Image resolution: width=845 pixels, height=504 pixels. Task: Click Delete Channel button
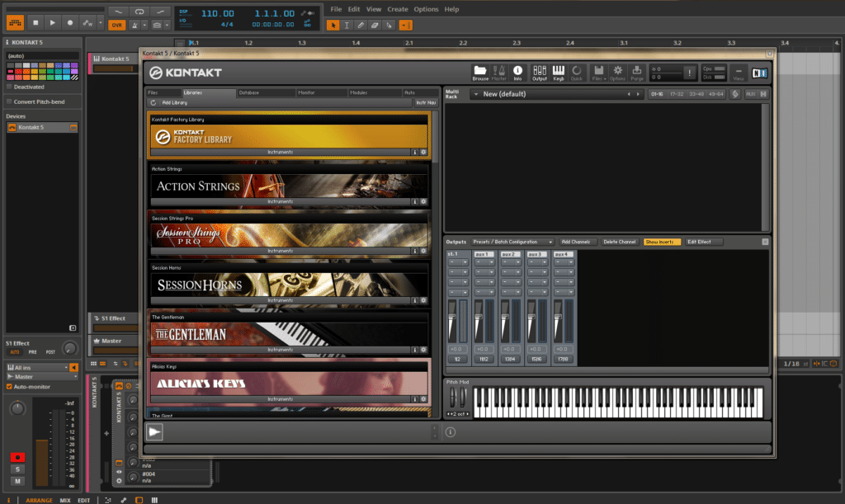click(x=620, y=243)
